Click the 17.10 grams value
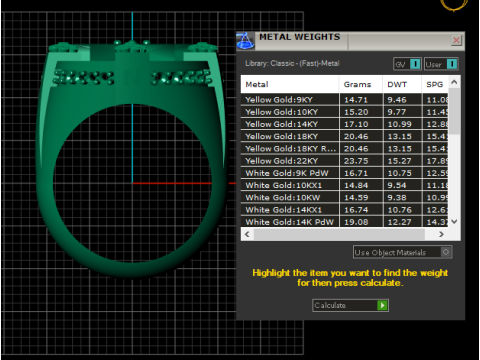This screenshot has width=480, height=360. tap(356, 124)
